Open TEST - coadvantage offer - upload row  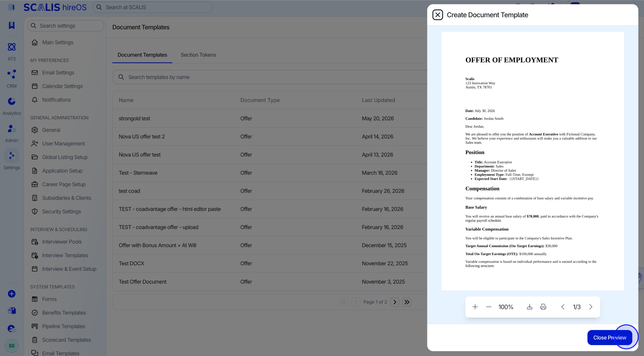(270, 227)
